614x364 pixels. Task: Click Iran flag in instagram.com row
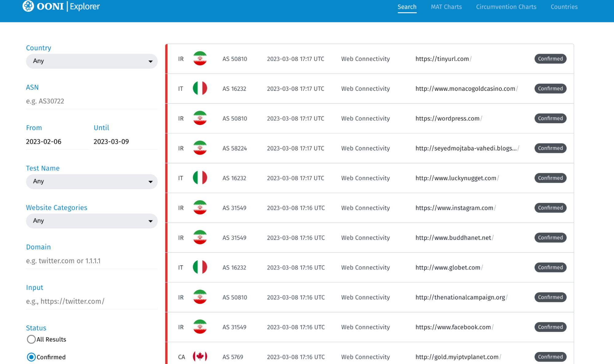coord(200,208)
